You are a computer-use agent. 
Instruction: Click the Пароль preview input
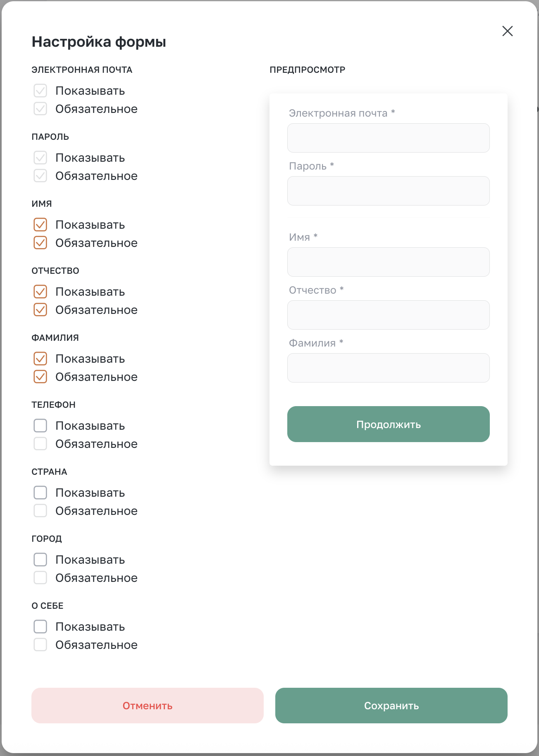(388, 191)
